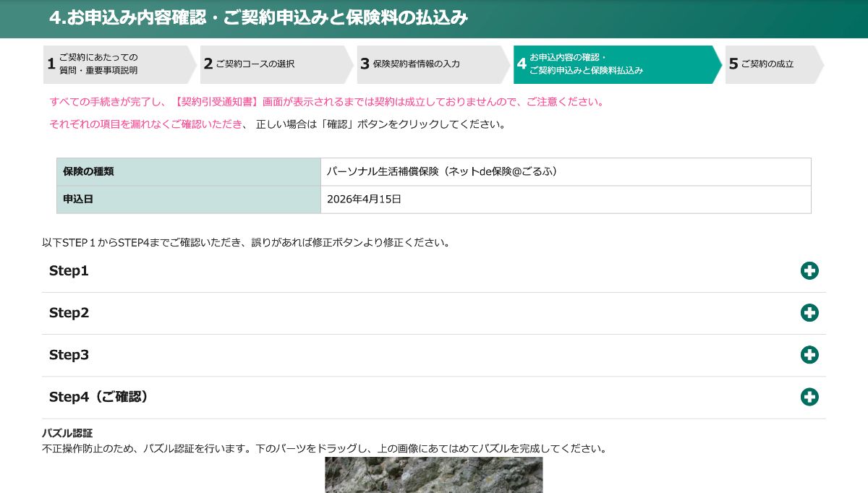
Task: Click the puzzle authentication rock image
Action: point(433,475)
